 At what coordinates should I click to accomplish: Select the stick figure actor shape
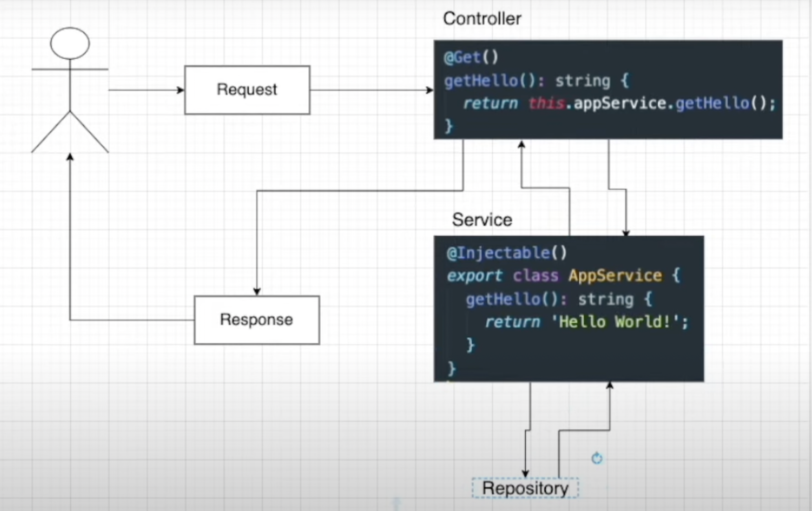pos(70,90)
